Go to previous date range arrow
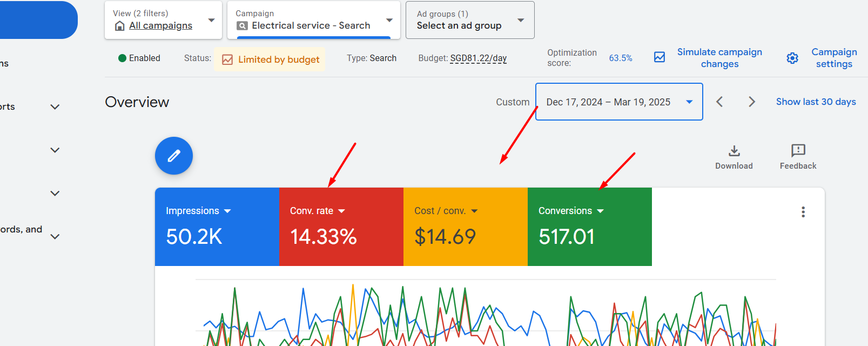The height and width of the screenshot is (346, 868). pos(719,102)
